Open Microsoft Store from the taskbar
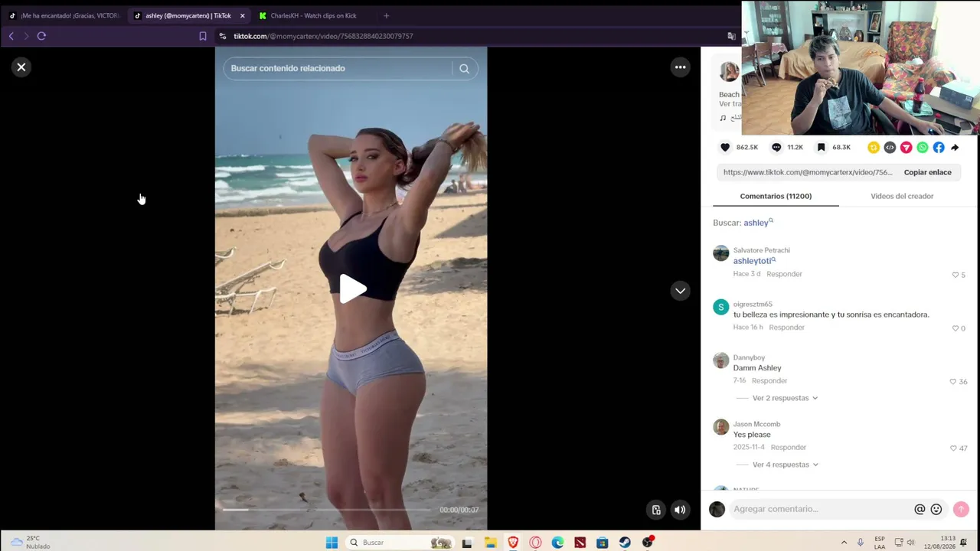Screen dimensions: 980x551 [x=603, y=543]
